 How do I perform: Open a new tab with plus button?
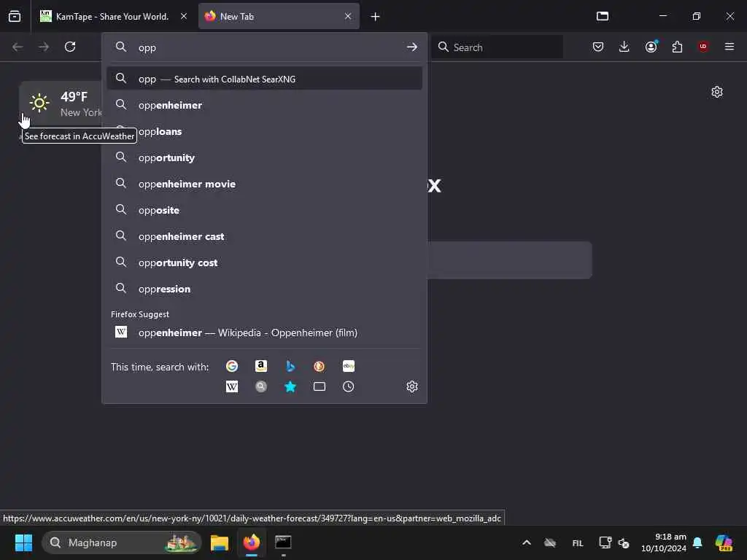tap(376, 17)
